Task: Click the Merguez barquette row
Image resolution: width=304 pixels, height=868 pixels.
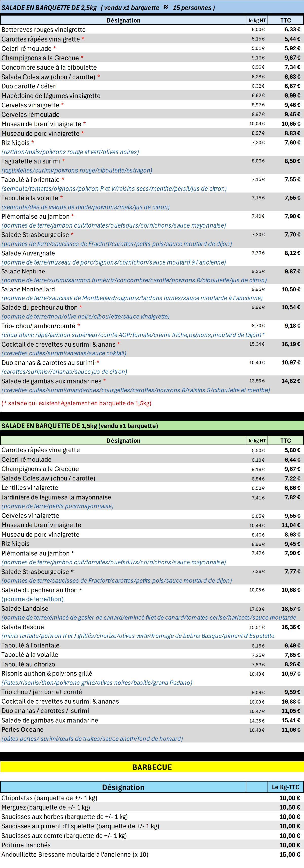Action: click(152, 807)
